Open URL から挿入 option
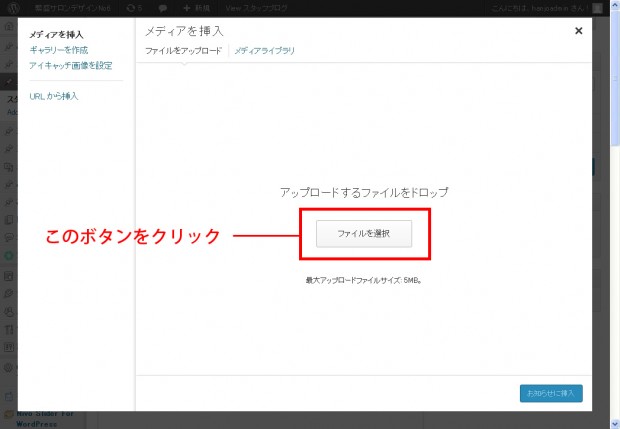Image resolution: width=620 pixels, height=429 pixels. (54, 96)
